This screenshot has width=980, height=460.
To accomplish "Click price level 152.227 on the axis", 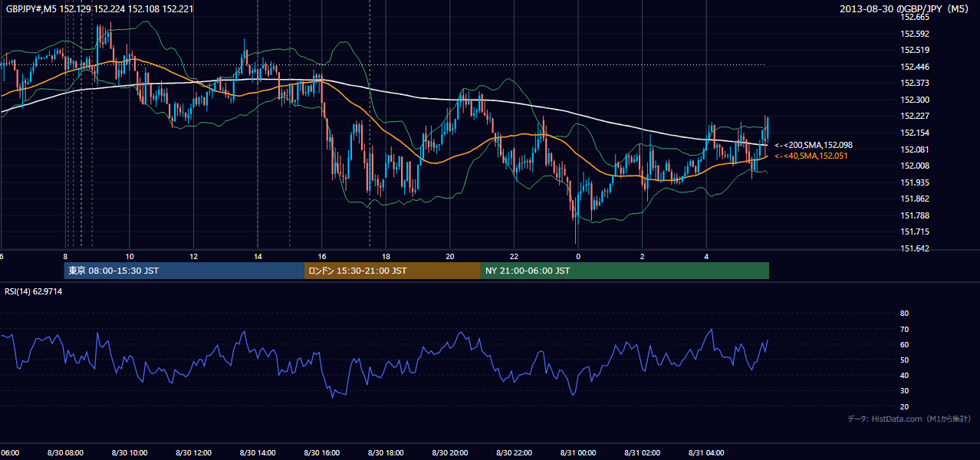I will click(x=914, y=116).
